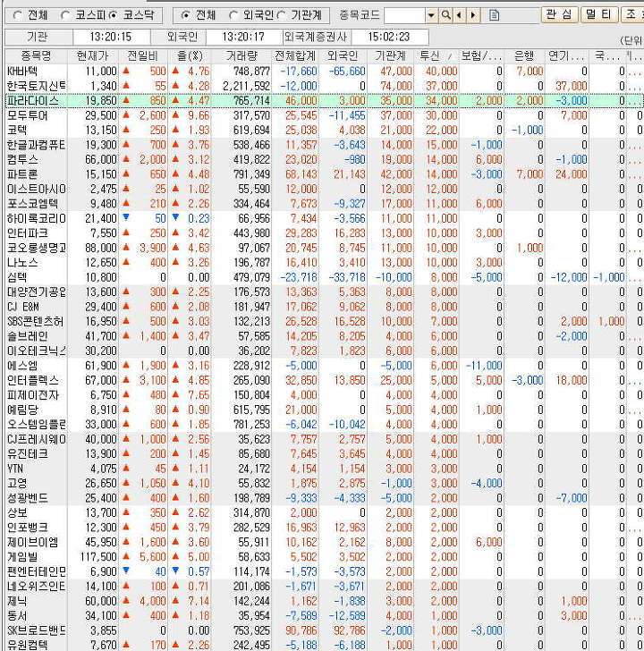Select the 코오롱생명과학 stock row
644x651 pixels.
click(324, 248)
